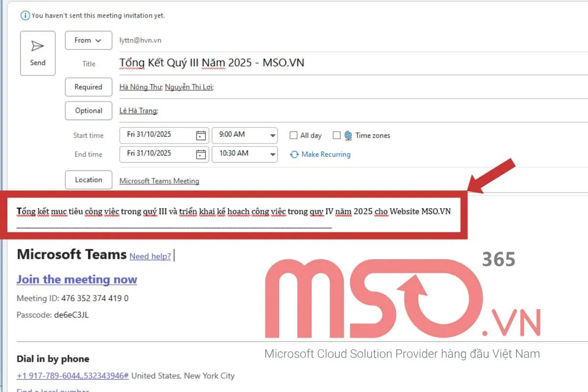Viewport: 588px width, 392px height.
Task: Open the start date calendar picker
Action: [201, 135]
